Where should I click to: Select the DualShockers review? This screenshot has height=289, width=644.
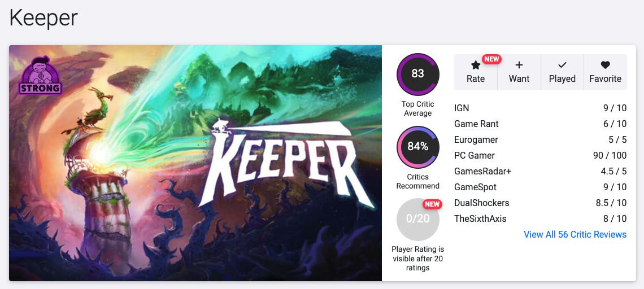481,203
